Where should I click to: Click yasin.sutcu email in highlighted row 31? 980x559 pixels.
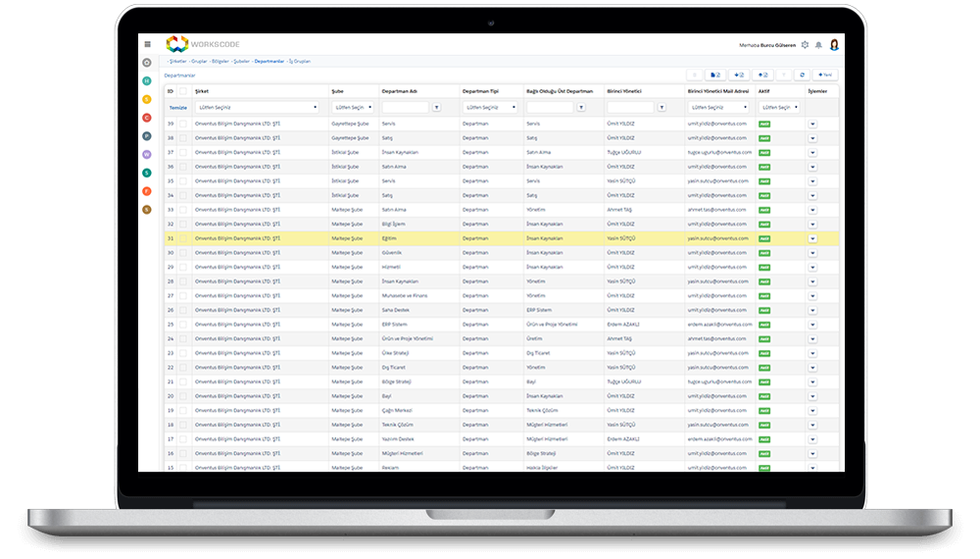pyautogui.click(x=717, y=239)
